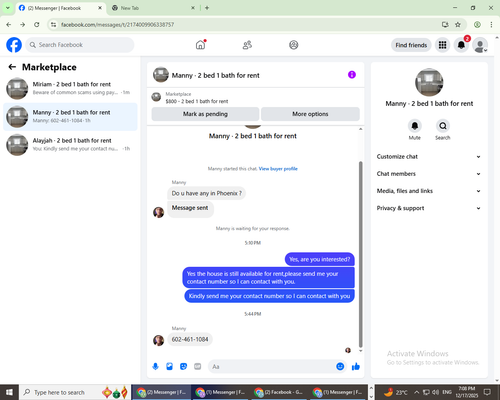The width and height of the screenshot is (500, 400).
Task: Click Mark as pending button
Action: click(205, 114)
